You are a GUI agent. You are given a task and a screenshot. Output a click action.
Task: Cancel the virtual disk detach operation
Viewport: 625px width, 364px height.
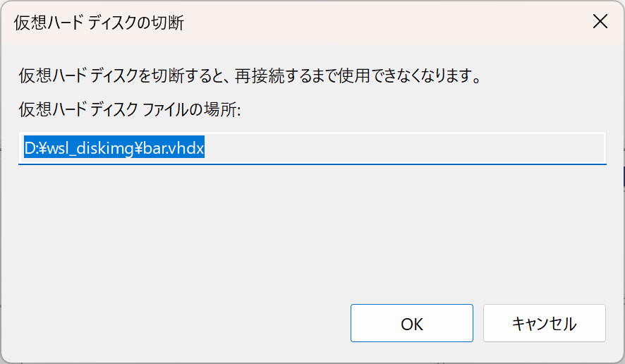click(x=544, y=323)
